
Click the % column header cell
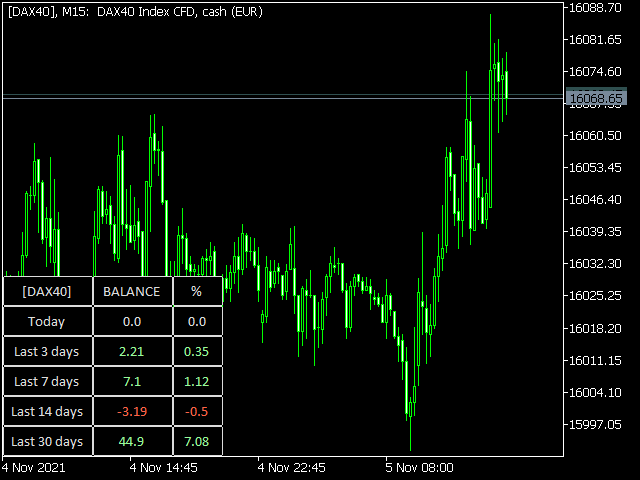198,291
